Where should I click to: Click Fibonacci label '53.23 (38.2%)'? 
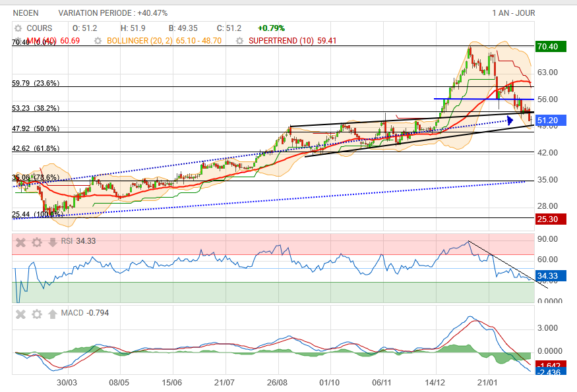[36, 108]
